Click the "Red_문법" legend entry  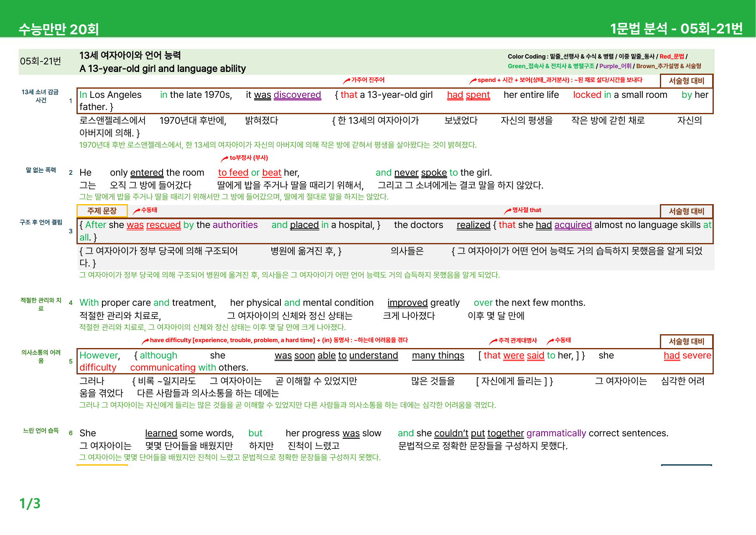click(672, 56)
